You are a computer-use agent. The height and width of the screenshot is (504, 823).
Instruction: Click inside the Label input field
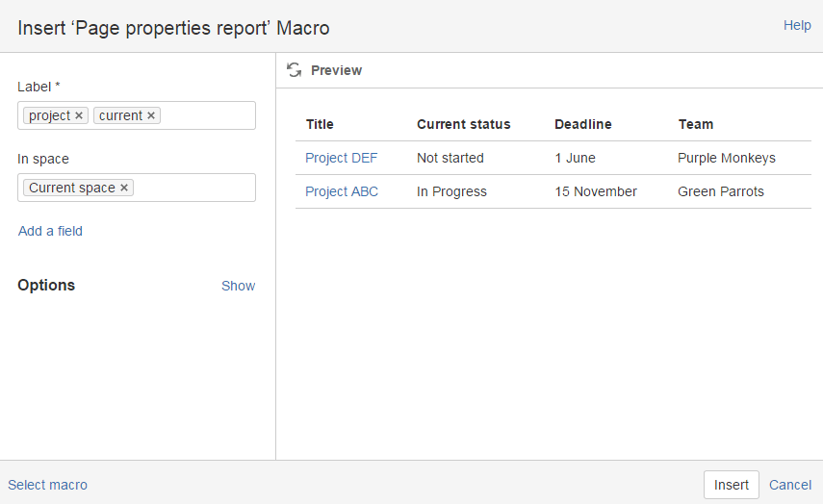click(207, 115)
